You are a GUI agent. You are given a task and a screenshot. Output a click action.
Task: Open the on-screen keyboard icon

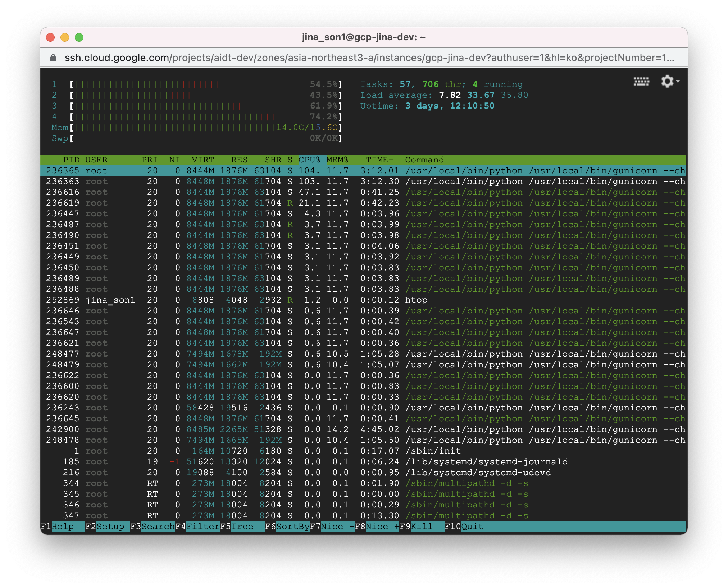[x=641, y=82]
